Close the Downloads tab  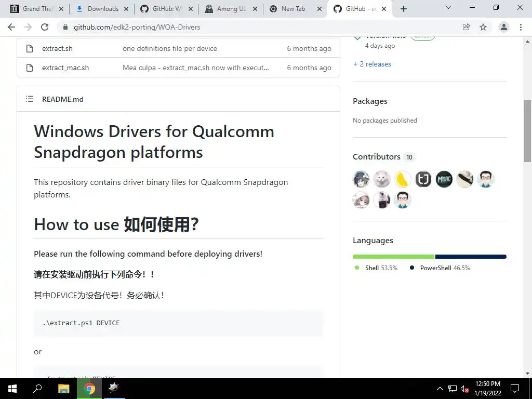tap(126, 9)
